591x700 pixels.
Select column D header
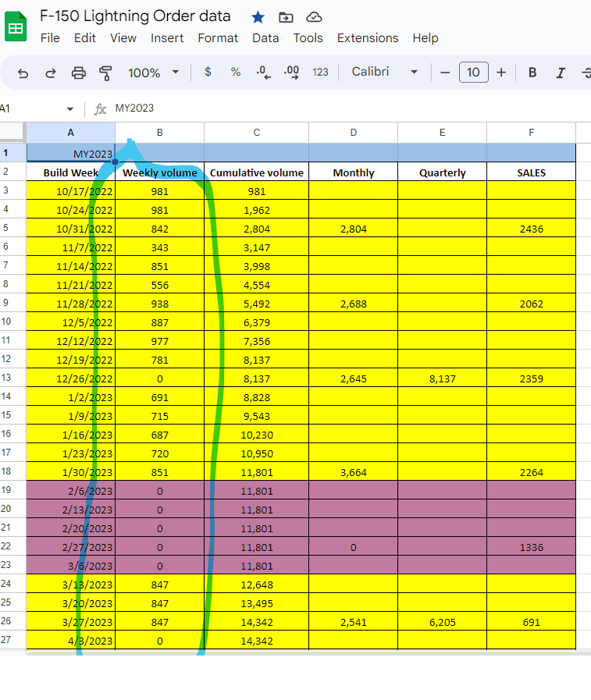pyautogui.click(x=354, y=133)
